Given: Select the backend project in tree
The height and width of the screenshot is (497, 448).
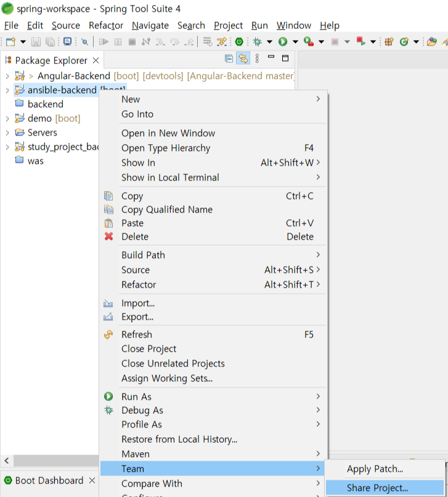Looking at the screenshot, I should point(46,104).
